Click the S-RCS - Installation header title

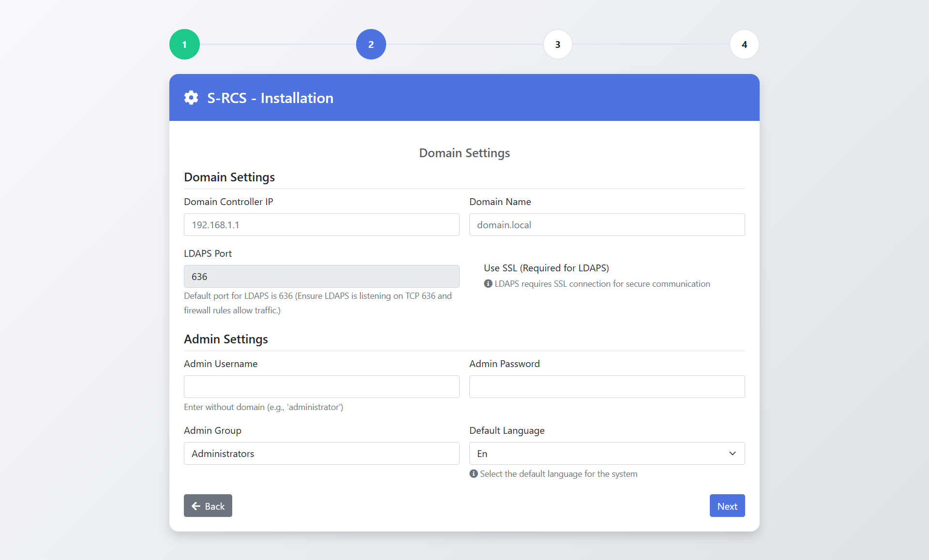270,98
